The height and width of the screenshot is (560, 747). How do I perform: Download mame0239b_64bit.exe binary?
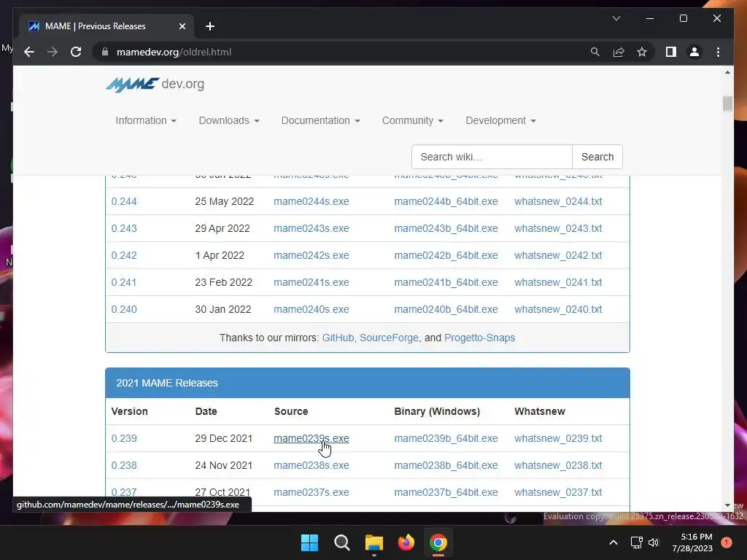click(x=446, y=438)
